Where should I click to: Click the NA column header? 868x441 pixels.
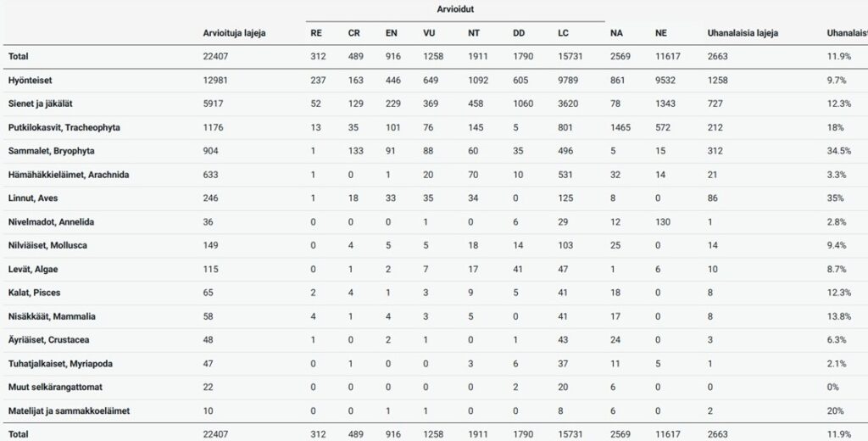[616, 33]
